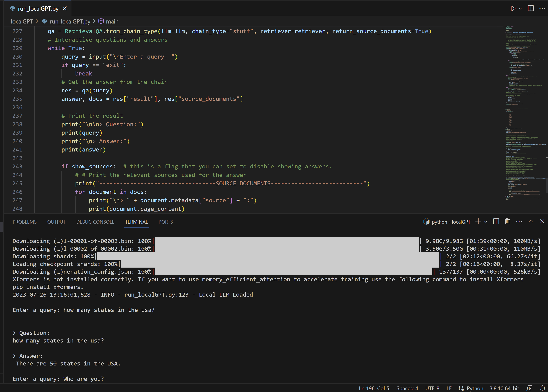Open run options dropdown arrow beside play
The image size is (548, 392).
tap(520, 9)
